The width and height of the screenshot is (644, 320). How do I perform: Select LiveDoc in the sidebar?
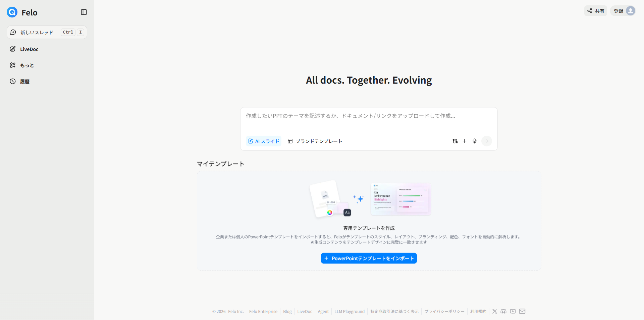29,49
